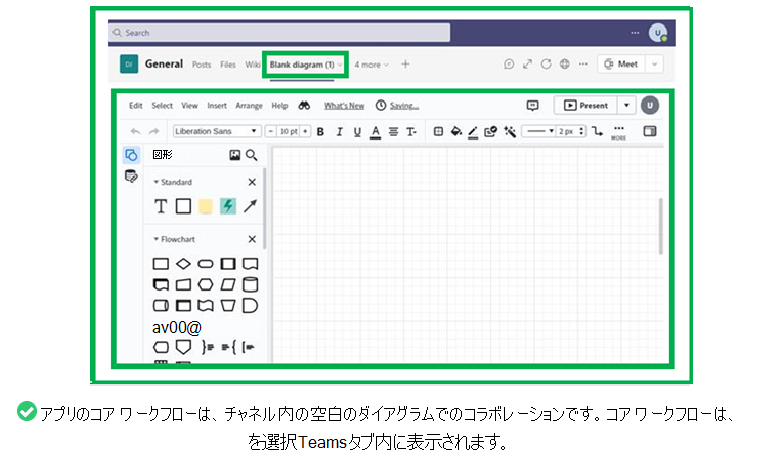
Task: Select the Shapes panel sidebar icon
Action: coord(131,155)
